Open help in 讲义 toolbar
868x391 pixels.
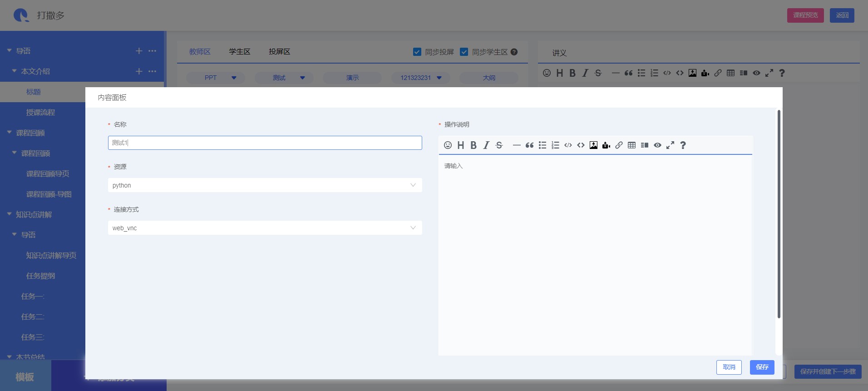782,73
